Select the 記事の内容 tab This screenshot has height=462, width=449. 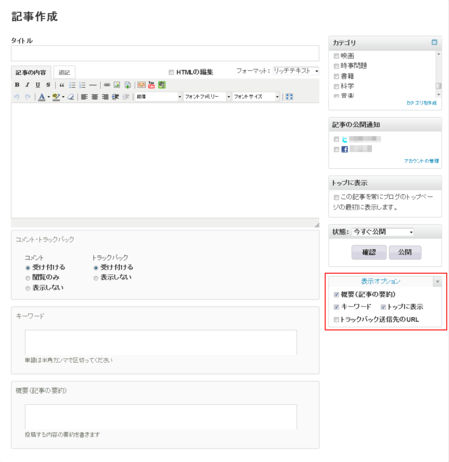(x=31, y=72)
